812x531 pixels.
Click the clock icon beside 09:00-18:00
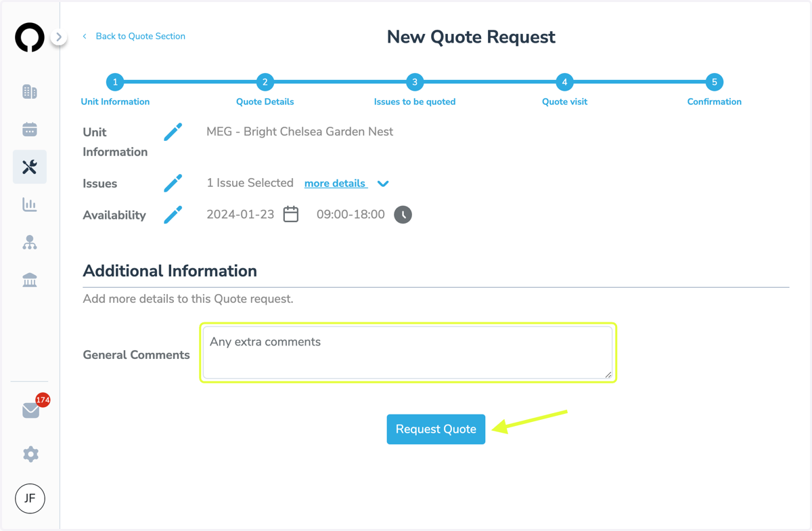(403, 215)
